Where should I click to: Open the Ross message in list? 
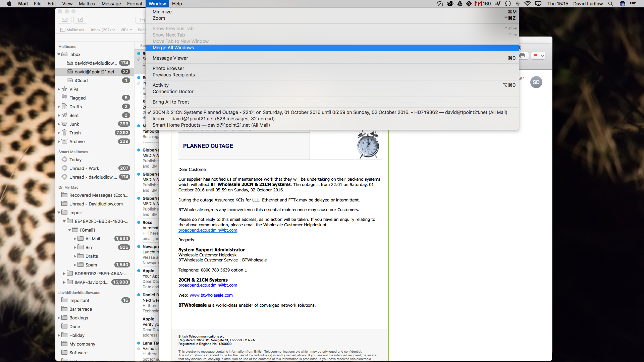pyautogui.click(x=147, y=231)
